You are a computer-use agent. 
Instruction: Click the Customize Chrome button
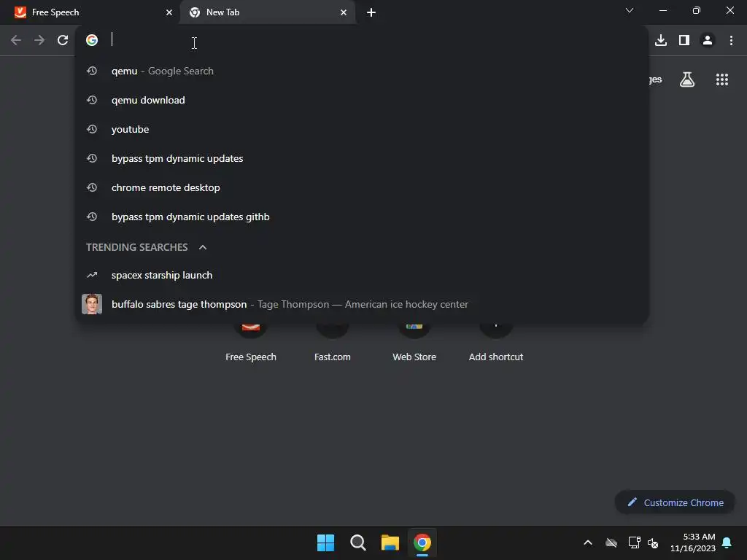pyautogui.click(x=675, y=502)
